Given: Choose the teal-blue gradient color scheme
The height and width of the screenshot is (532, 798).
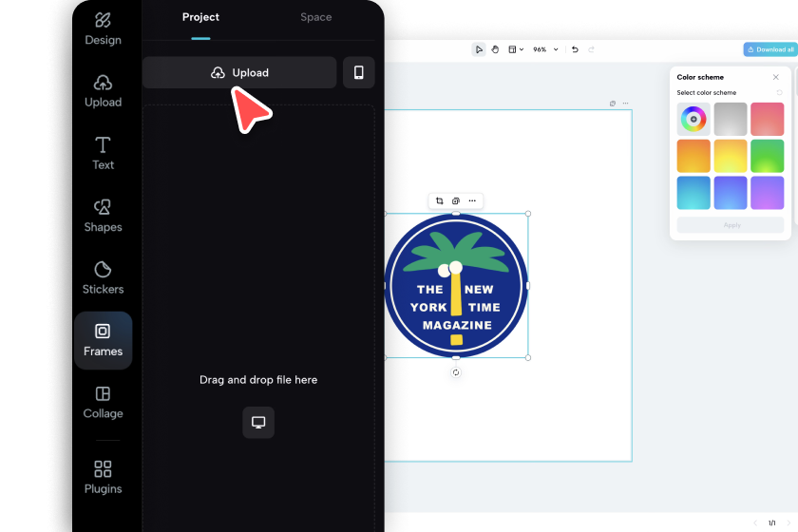Looking at the screenshot, I should (x=693, y=193).
